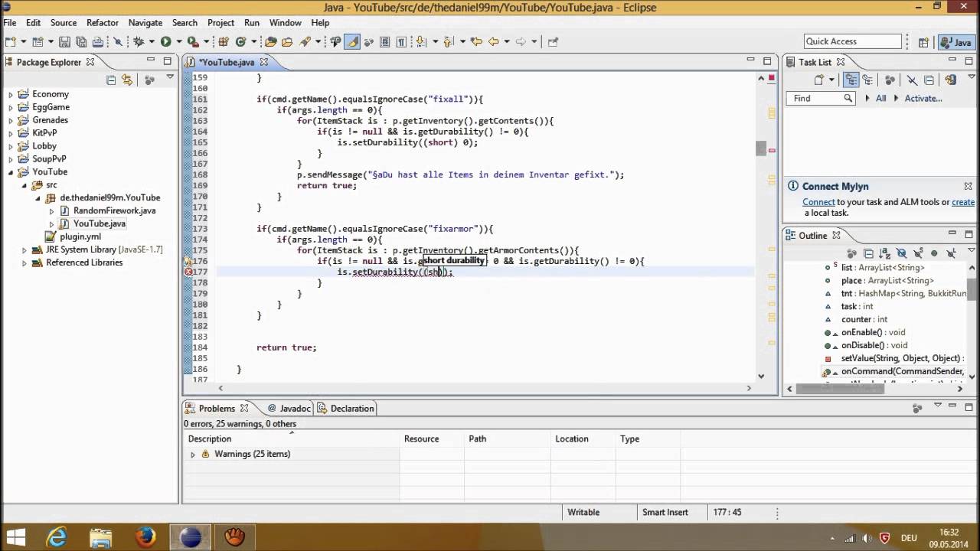Open the Windows Start menu

[15, 536]
